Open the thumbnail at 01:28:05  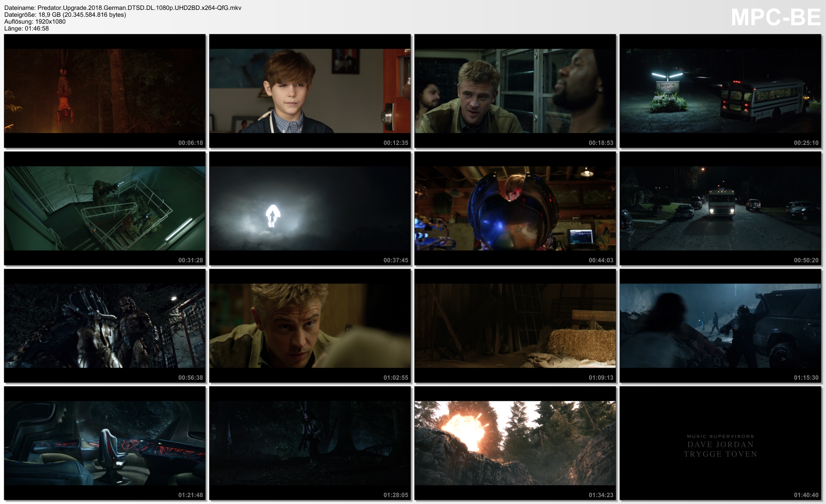(310, 443)
